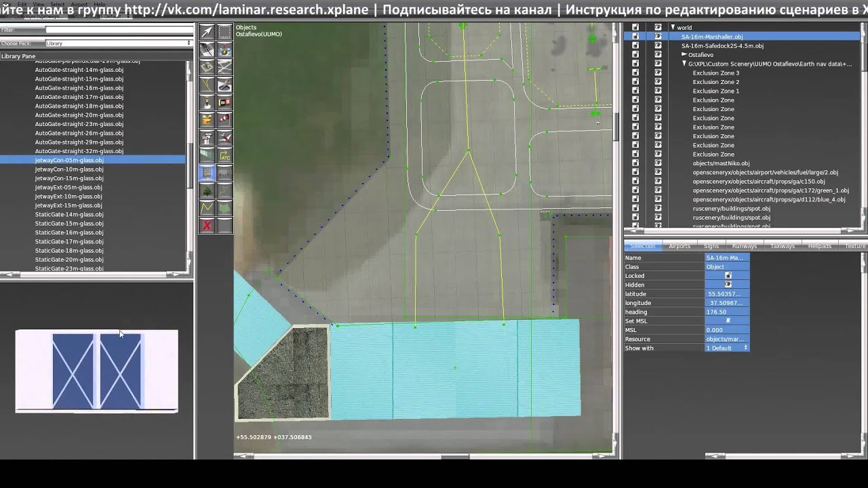This screenshot has height=488, width=868.
Task: Toggle the Set MSL checkbox
Action: [728, 321]
